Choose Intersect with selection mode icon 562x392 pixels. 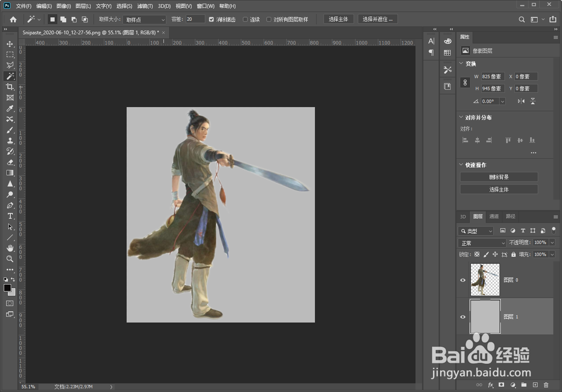point(85,19)
